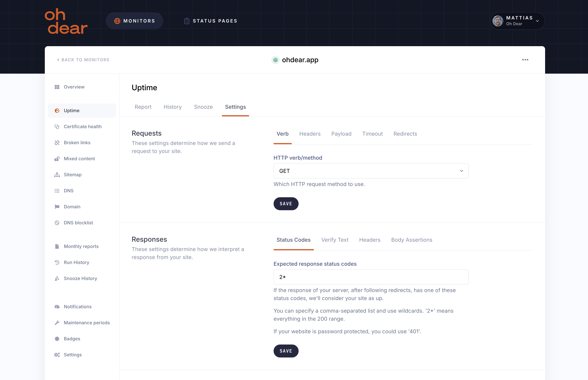Image resolution: width=588 pixels, height=380 pixels.
Task: Select the Status Codes tab
Action: [293, 240]
